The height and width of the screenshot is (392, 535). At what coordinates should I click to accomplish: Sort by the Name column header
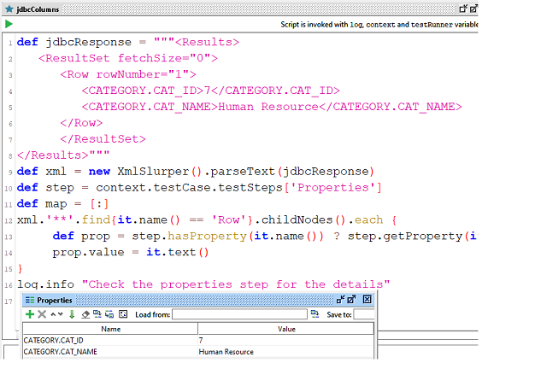tap(110, 328)
